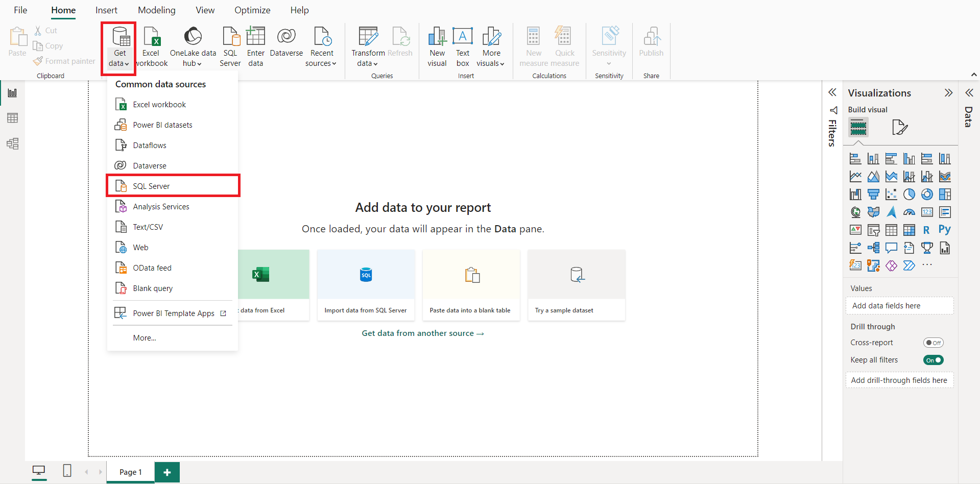Choose the waterfall chart visual

(855, 195)
